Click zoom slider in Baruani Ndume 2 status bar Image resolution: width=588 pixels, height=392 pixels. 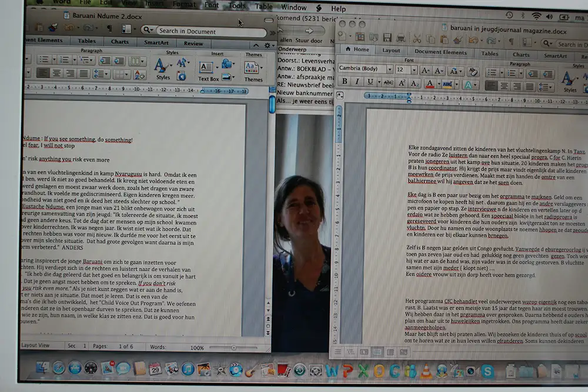pyautogui.click(x=233, y=348)
